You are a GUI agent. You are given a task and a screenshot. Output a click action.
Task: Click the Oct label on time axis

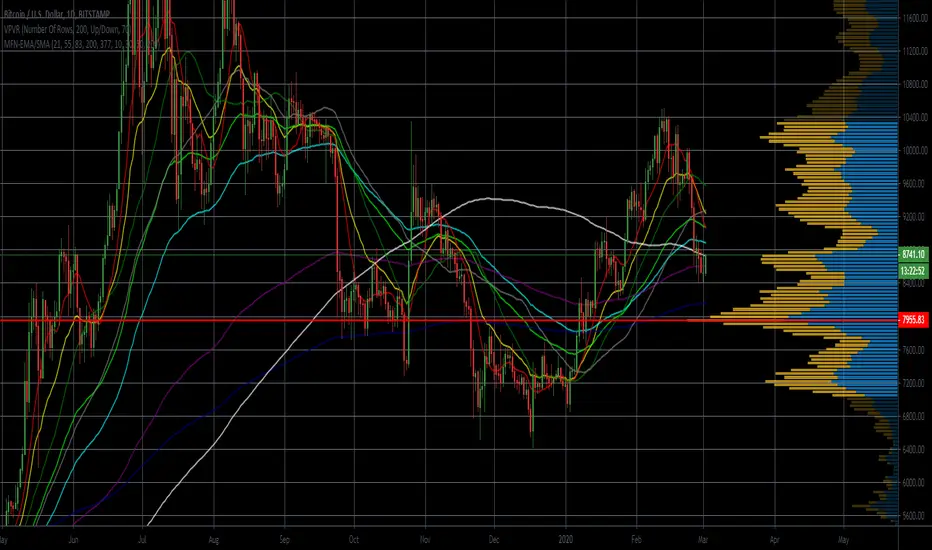pyautogui.click(x=354, y=540)
